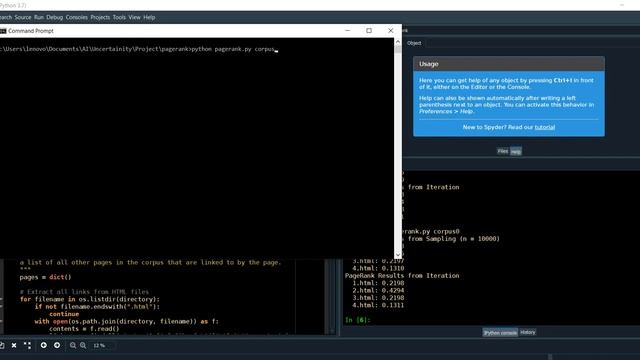This screenshot has width=640, height=360.
Task: Click the Command Prompt vertical scrollbar thumb
Action: tap(398, 49)
